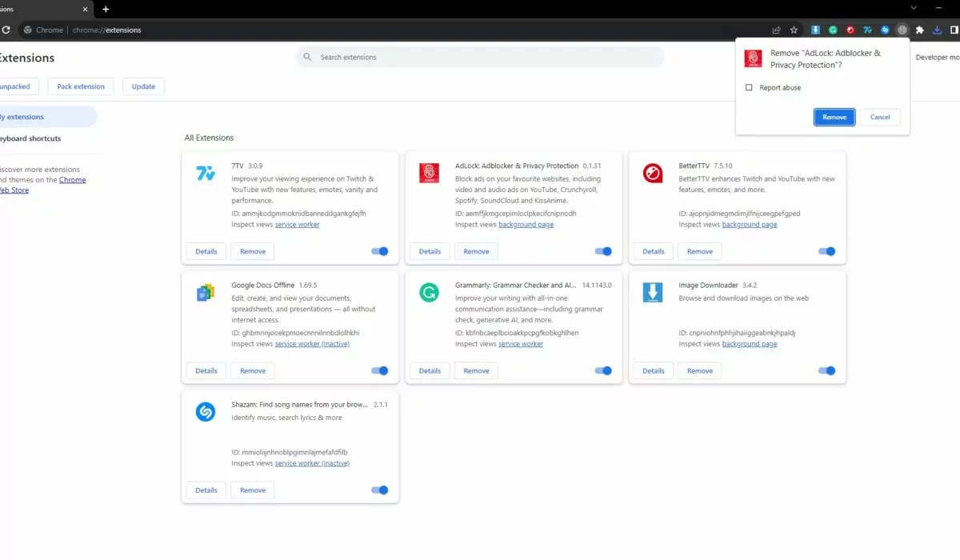Open Details for BetterTTV

click(654, 251)
